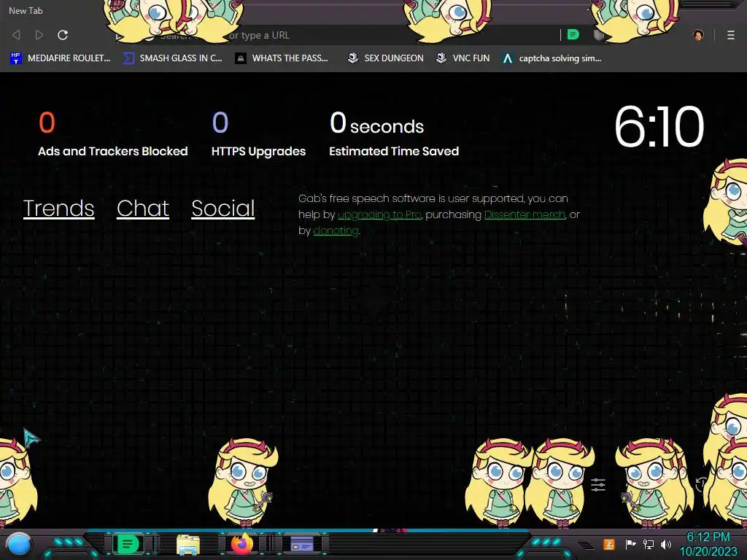Click the orange Java tray icon
Screen dimensions: 747x560
(609, 544)
